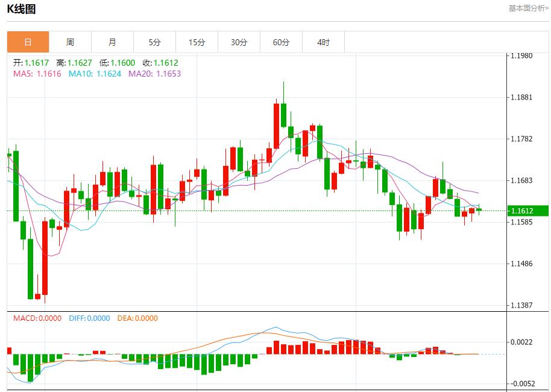Screen dimensions: 551x392
Task: Click the K线图 chart title
Action: tap(20, 10)
